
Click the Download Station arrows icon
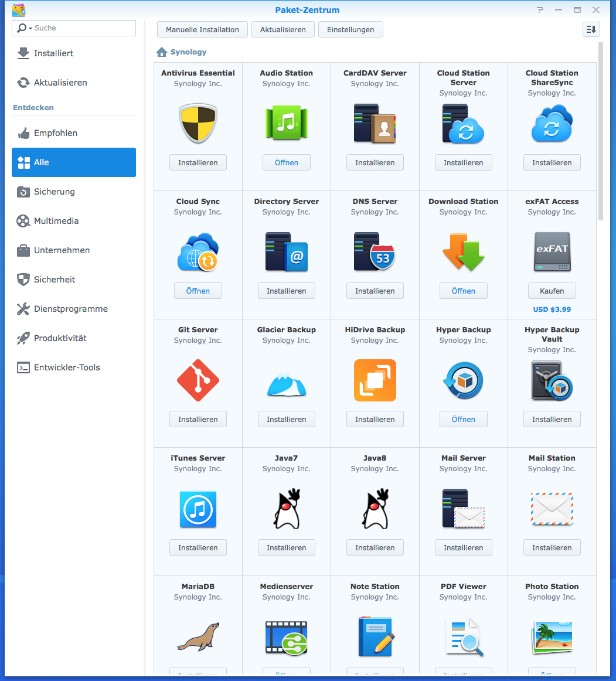464,252
